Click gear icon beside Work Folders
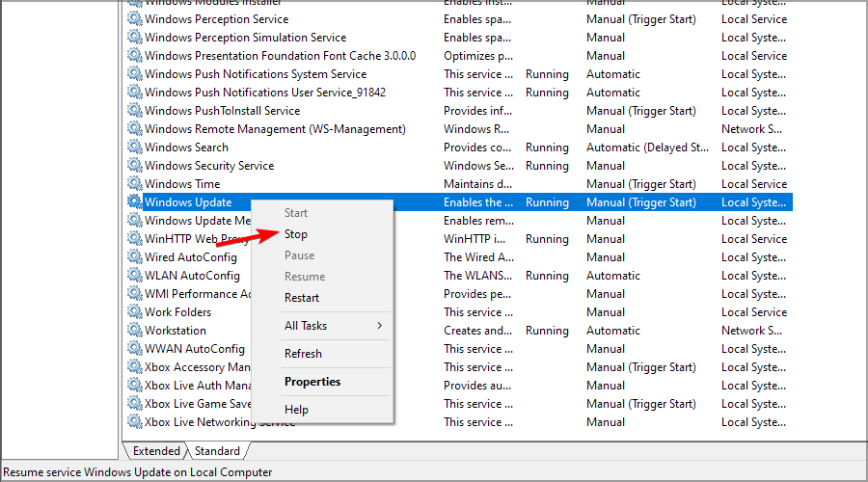Viewport: 868px width, 482px height. [134, 311]
